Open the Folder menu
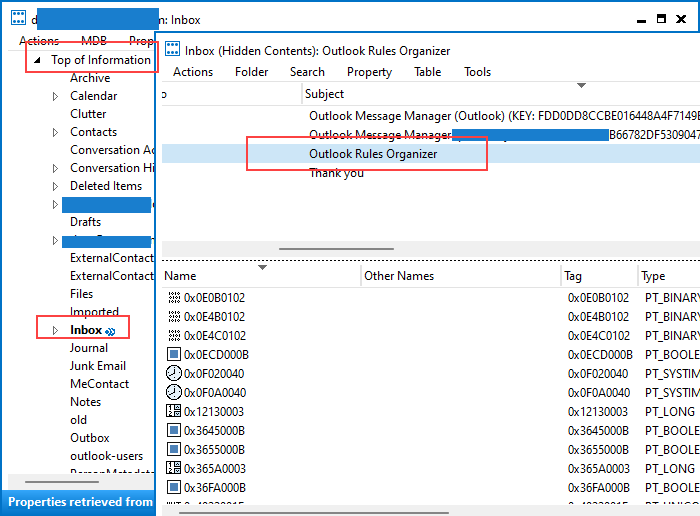700x516 pixels. (x=252, y=72)
